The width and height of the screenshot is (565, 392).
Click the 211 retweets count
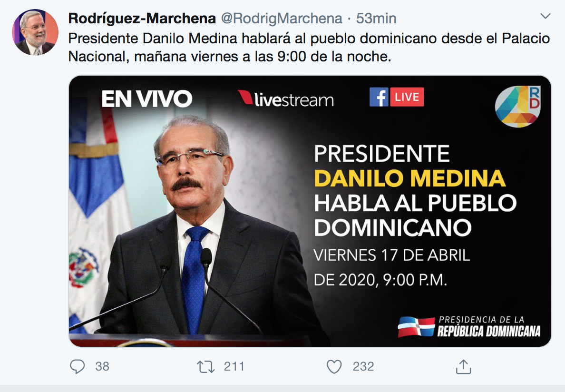[x=234, y=366]
